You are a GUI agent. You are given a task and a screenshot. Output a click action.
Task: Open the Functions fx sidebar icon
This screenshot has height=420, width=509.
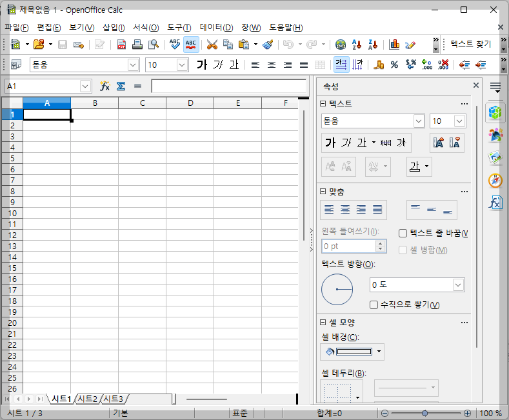pos(495,203)
